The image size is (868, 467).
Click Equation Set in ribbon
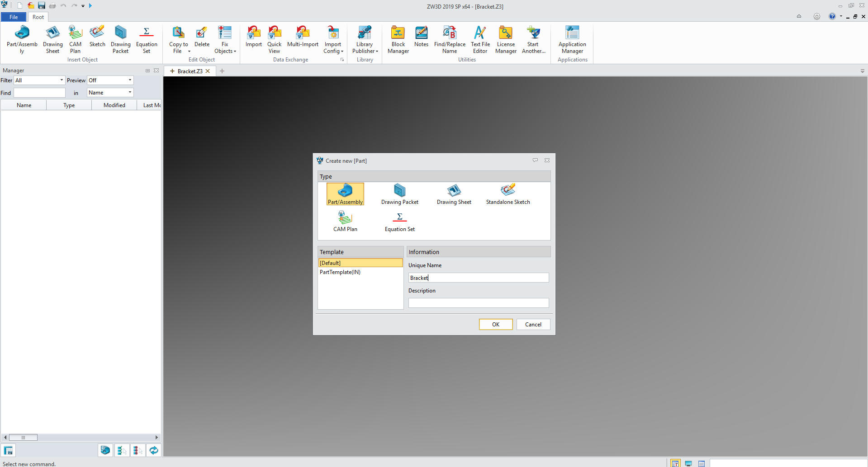[x=147, y=39]
